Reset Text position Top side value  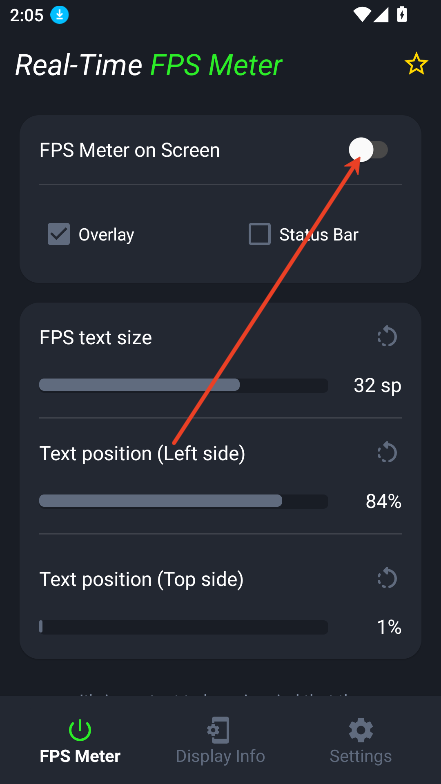[387, 579]
